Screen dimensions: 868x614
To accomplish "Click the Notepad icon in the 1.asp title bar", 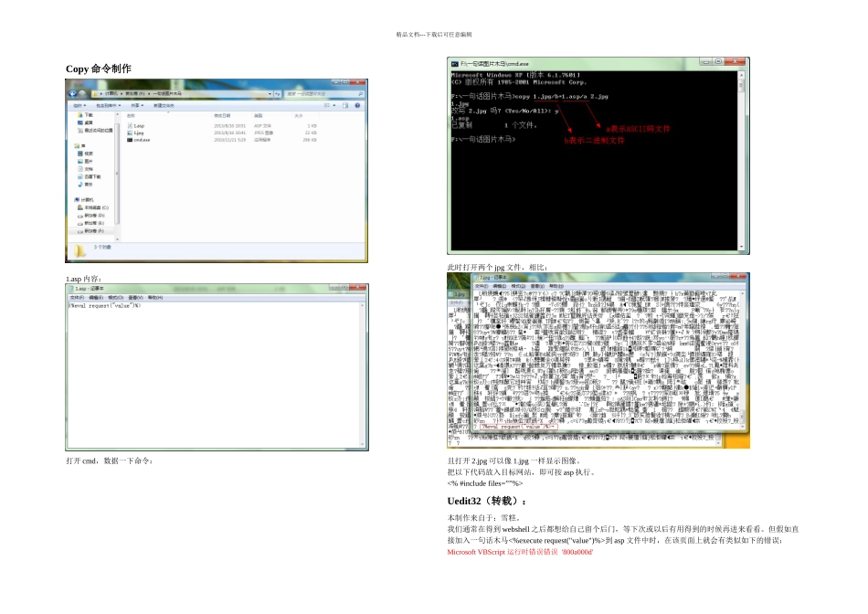I will pos(71,289).
